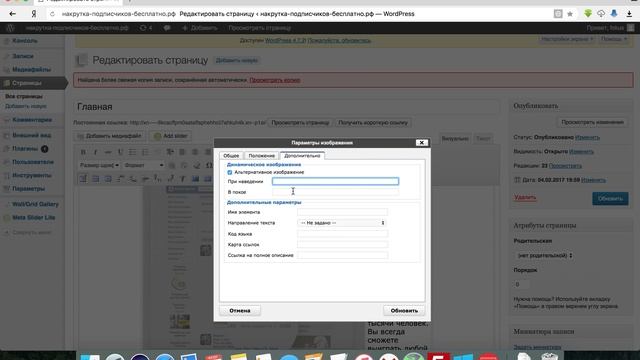Viewport: 640px width, 360px height.
Task: Toggle Underline in the editor toolbar
Action: tap(120, 152)
